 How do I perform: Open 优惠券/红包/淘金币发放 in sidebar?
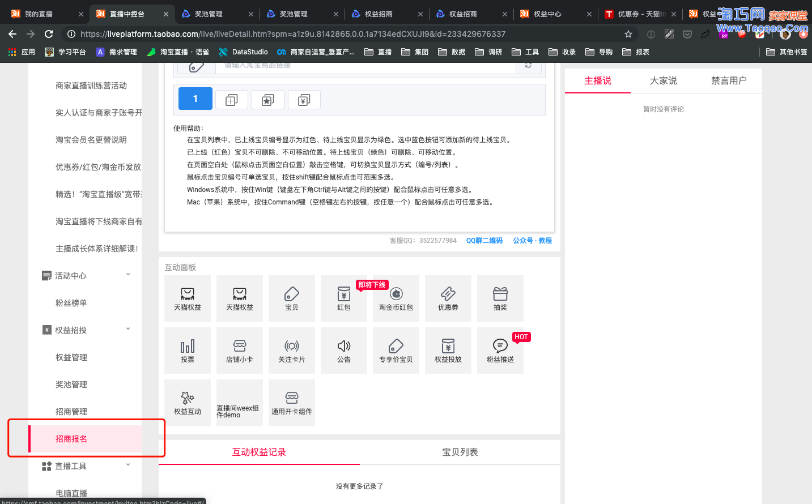pos(99,167)
